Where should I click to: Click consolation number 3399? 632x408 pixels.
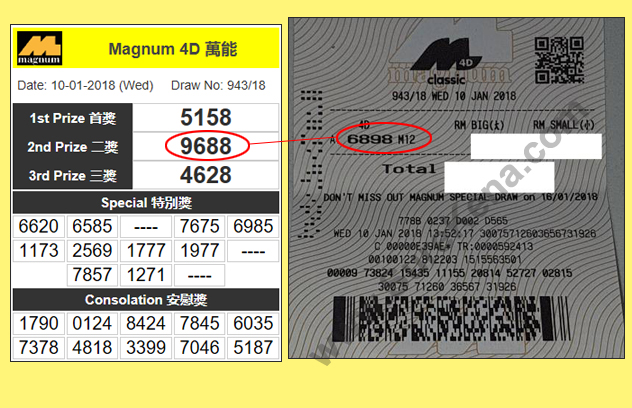[x=146, y=348]
